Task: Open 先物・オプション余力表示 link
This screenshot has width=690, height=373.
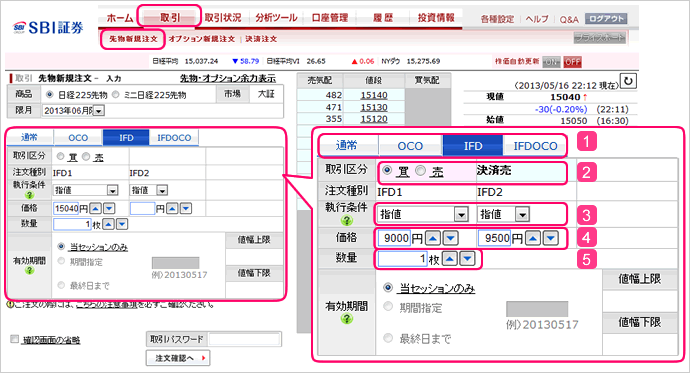Action: click(228, 78)
